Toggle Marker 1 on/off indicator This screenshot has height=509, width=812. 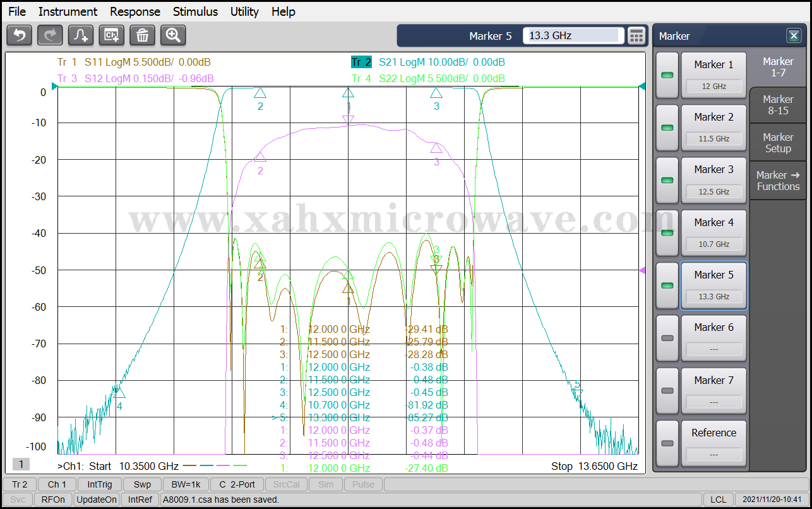pos(667,75)
